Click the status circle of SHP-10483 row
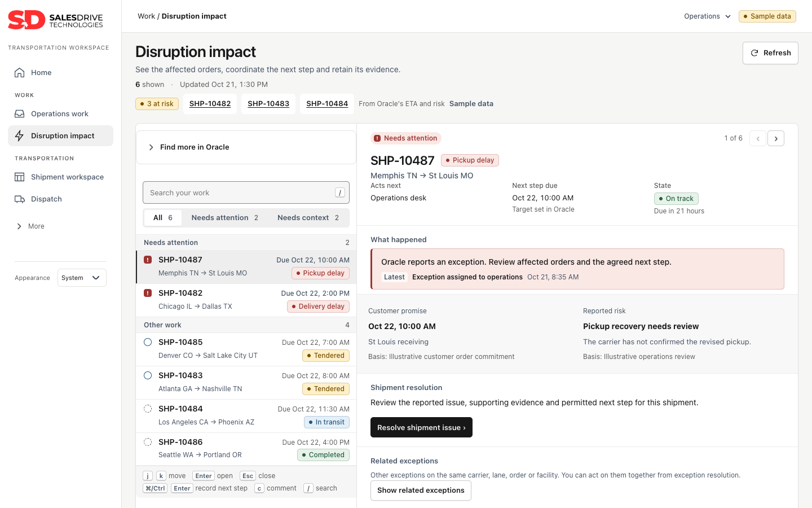The image size is (812, 508). tap(148, 375)
